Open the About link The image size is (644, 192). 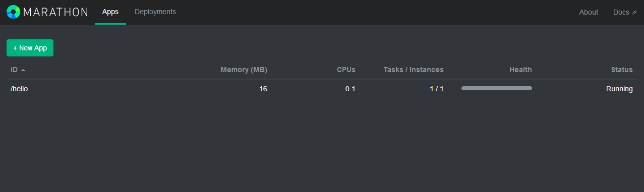[589, 12]
